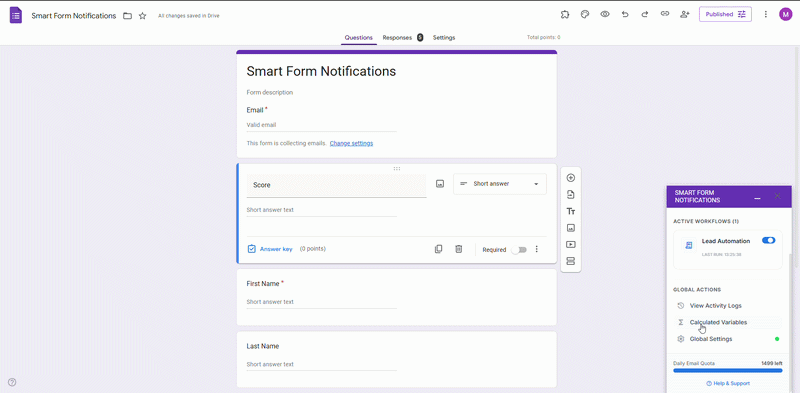Redo the last change

click(644, 14)
